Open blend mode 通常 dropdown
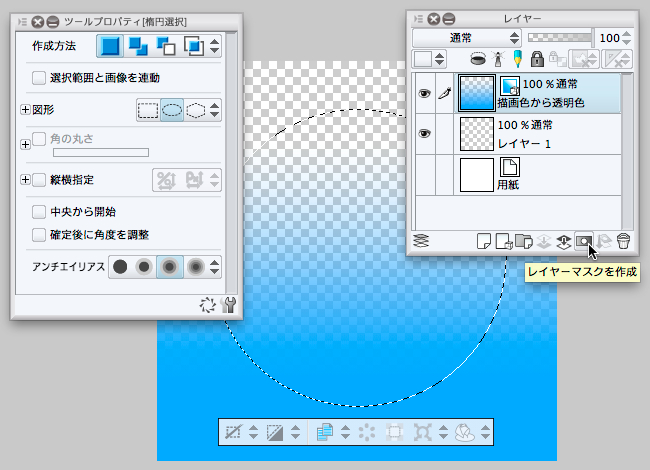The image size is (650, 470). [x=466, y=38]
